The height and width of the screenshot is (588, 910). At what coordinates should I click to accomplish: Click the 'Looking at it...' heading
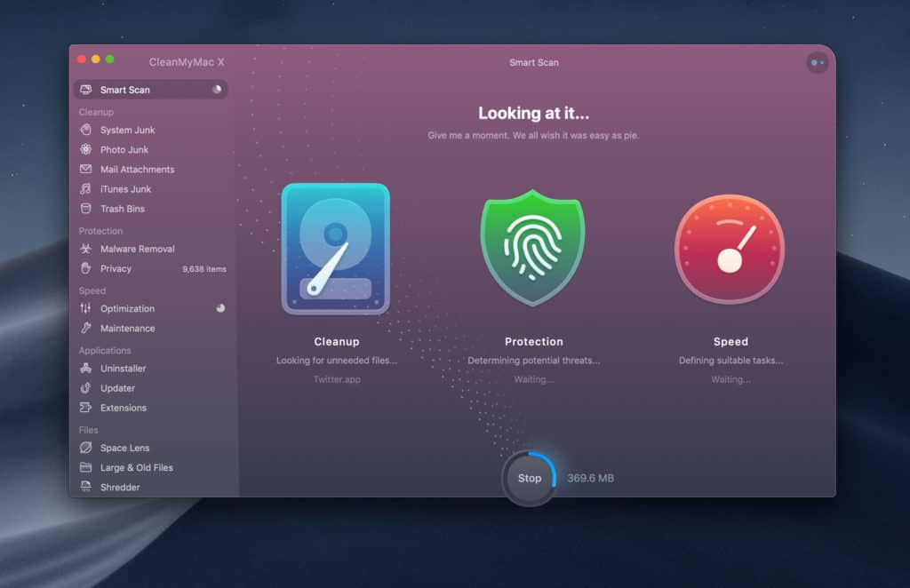533,113
